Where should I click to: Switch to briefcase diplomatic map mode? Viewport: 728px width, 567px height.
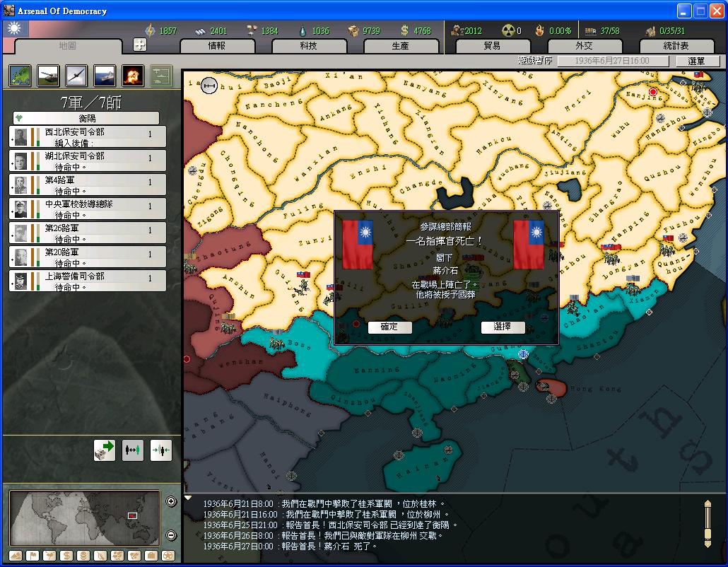[x=151, y=556]
